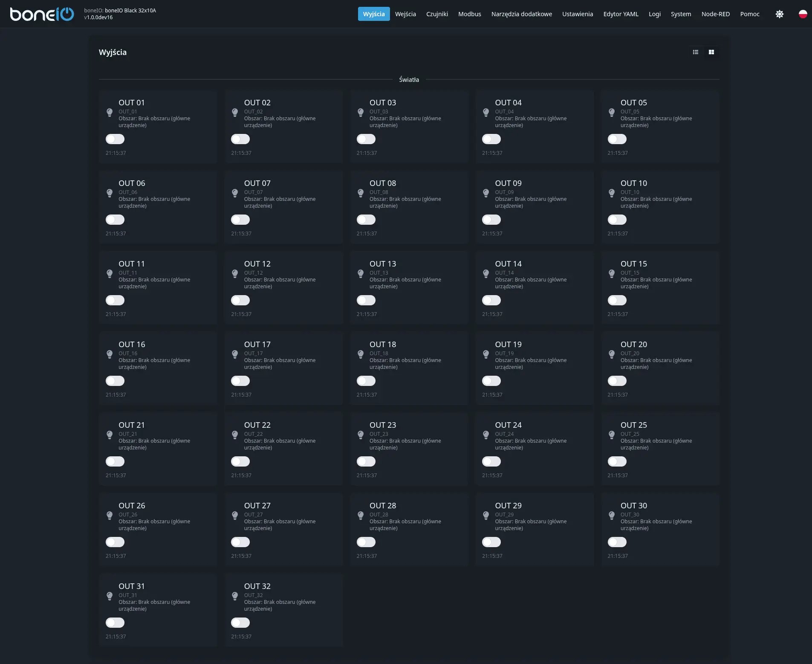Go to the Wejścia tab
The image size is (812, 664).
coord(405,14)
